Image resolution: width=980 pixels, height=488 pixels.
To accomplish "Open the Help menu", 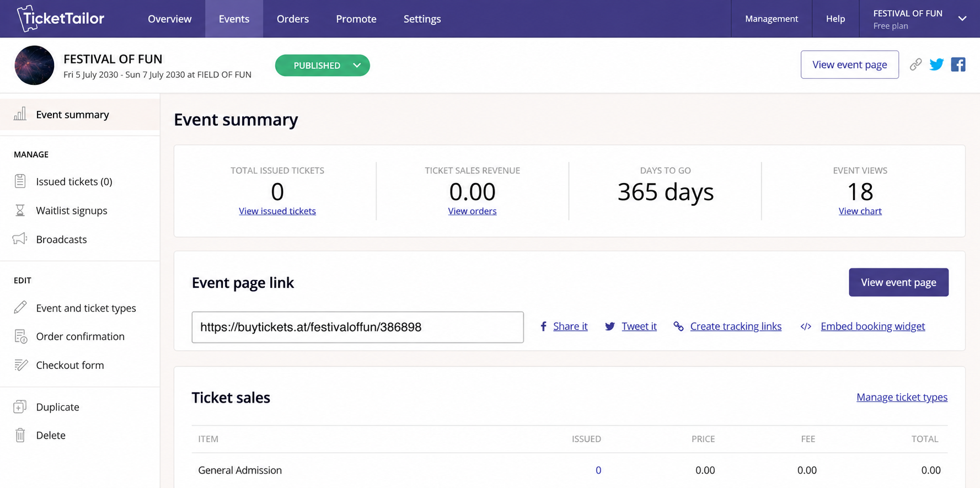I will coord(836,19).
